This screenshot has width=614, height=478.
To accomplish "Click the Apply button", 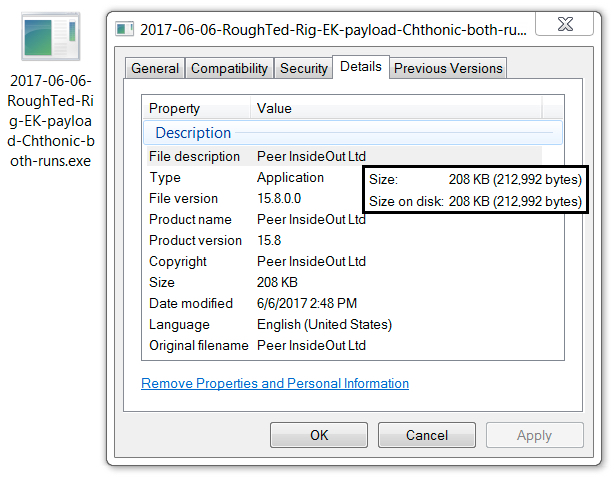I will (x=535, y=435).
